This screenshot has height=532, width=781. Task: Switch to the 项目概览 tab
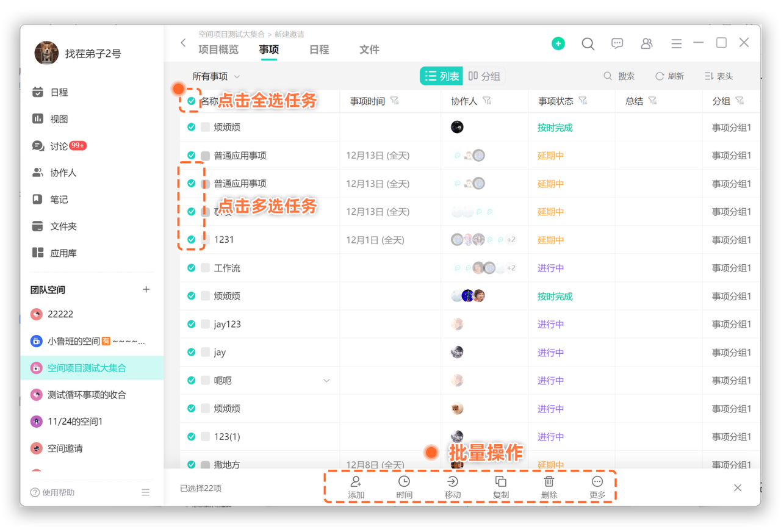(218, 50)
